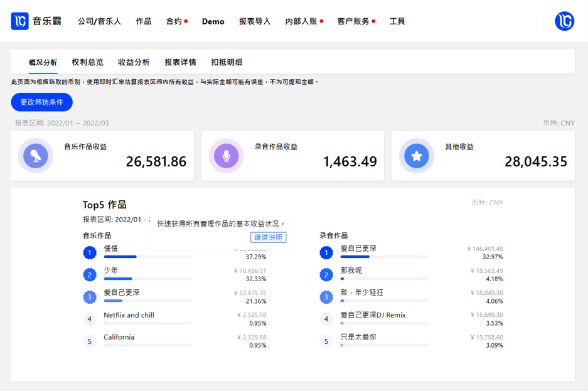The image size is (588, 391).
Task: Switch to the 扣抵明细 tab
Action: coord(227,62)
